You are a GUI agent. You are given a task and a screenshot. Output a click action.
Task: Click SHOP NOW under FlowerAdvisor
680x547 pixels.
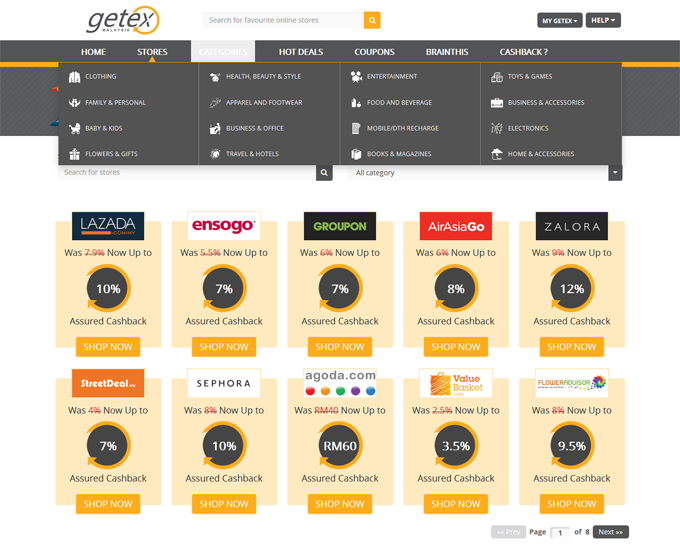[x=572, y=504]
